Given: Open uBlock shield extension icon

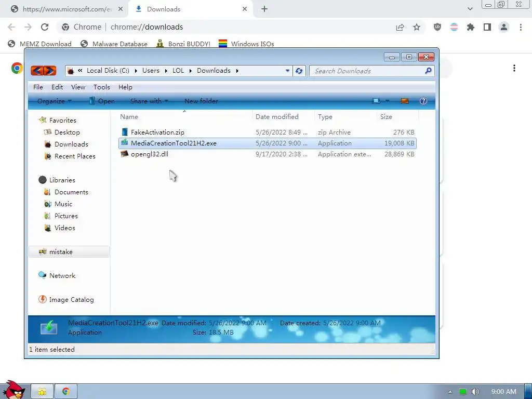Looking at the screenshot, I should point(437,27).
